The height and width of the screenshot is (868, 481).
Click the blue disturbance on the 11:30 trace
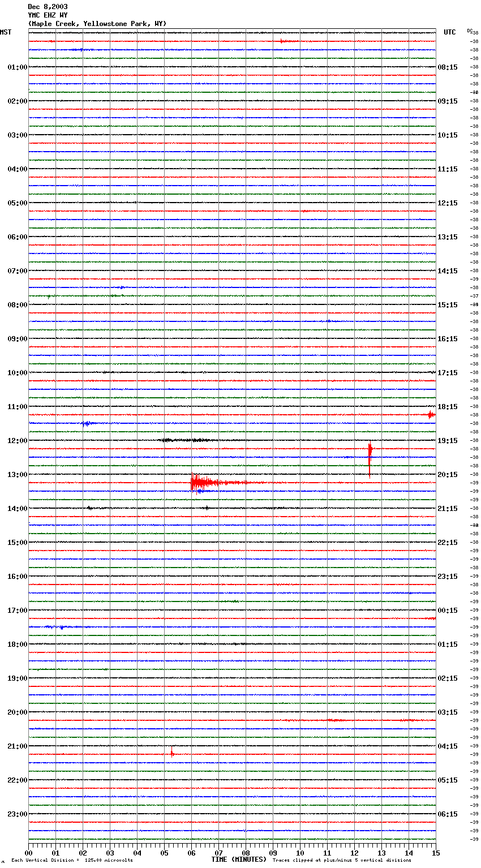88,423
